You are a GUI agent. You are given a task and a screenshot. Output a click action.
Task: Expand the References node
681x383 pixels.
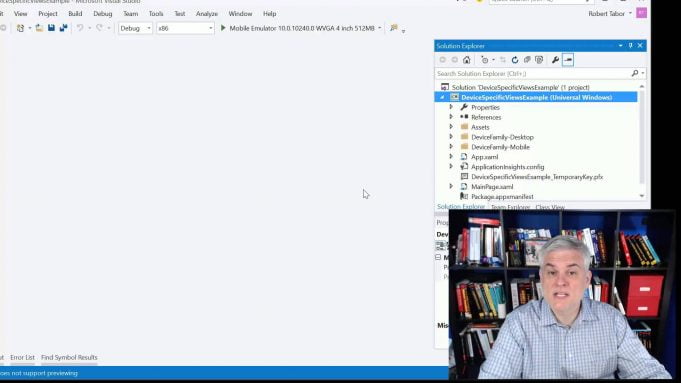click(x=451, y=117)
